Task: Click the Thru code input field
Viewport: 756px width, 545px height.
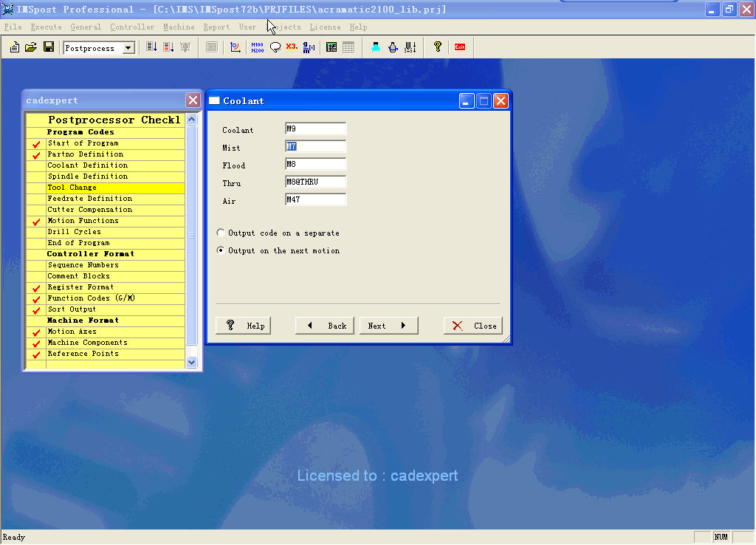Action: click(316, 182)
